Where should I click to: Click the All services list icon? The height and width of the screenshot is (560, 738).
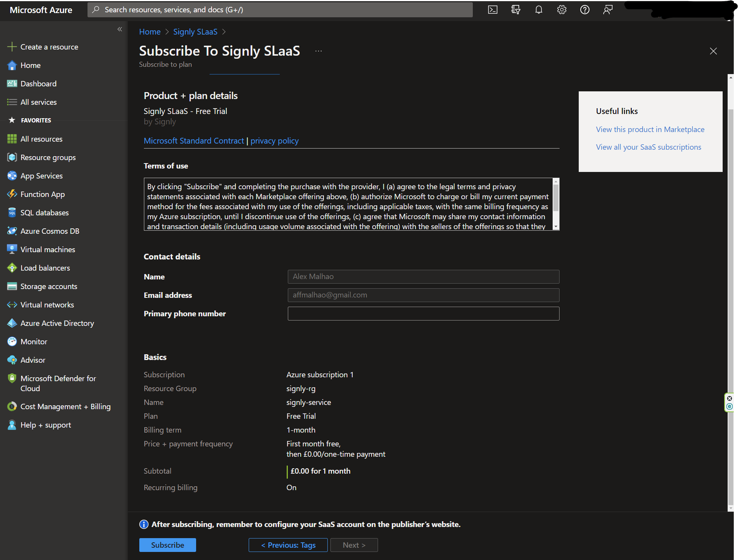(12, 102)
